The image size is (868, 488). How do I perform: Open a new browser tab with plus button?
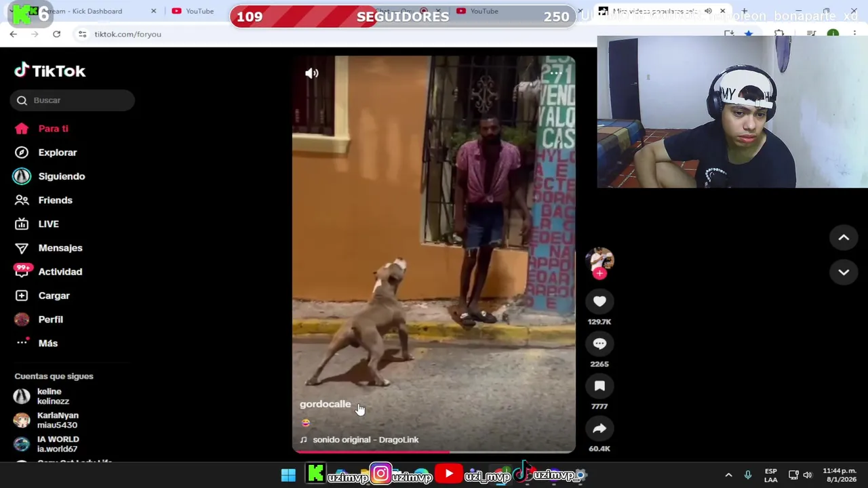(x=745, y=11)
